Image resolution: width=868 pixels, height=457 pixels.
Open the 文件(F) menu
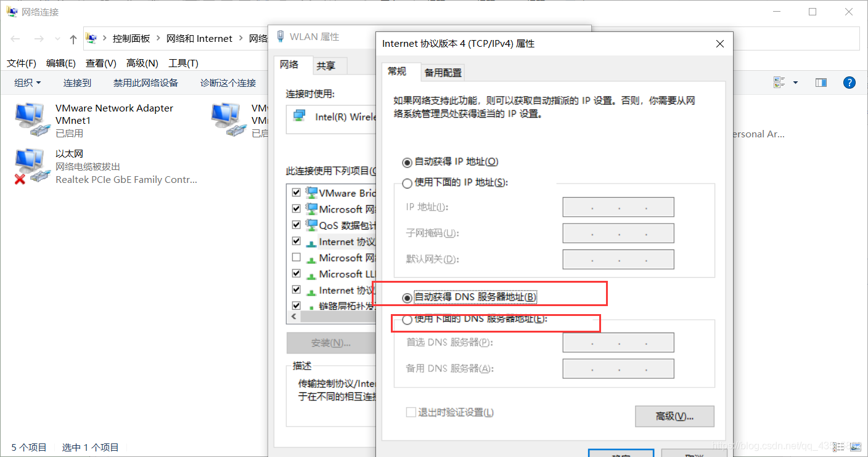click(x=22, y=63)
